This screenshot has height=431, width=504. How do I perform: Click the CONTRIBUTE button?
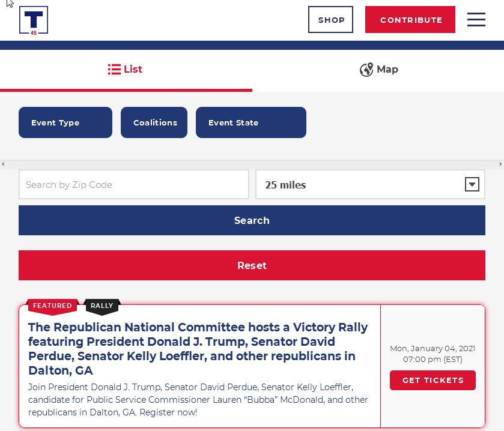410,20
